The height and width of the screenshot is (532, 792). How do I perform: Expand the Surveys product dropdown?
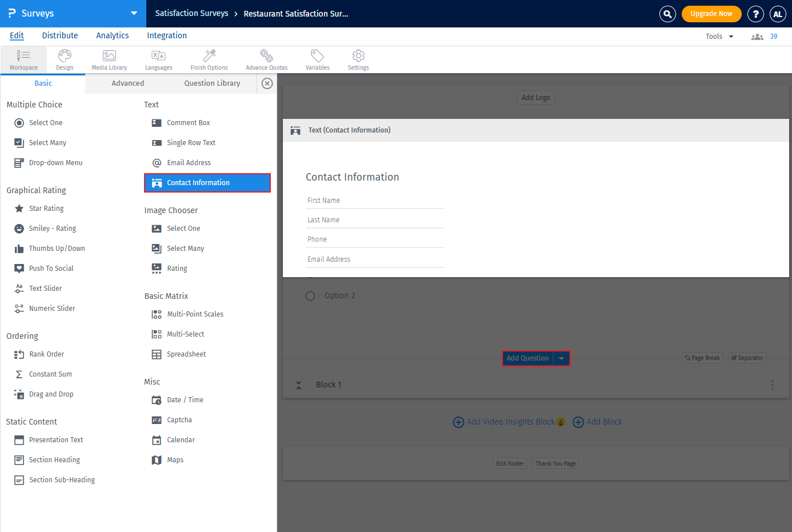pyautogui.click(x=134, y=13)
